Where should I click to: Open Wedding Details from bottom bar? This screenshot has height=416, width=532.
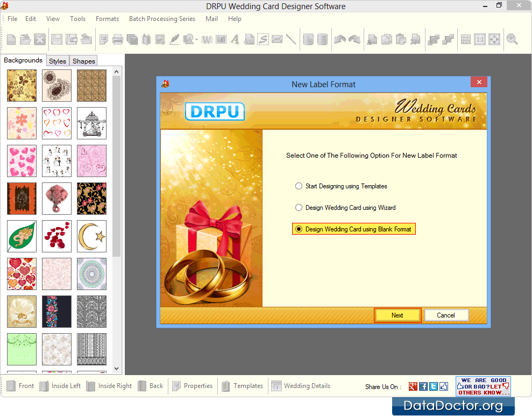(x=301, y=386)
